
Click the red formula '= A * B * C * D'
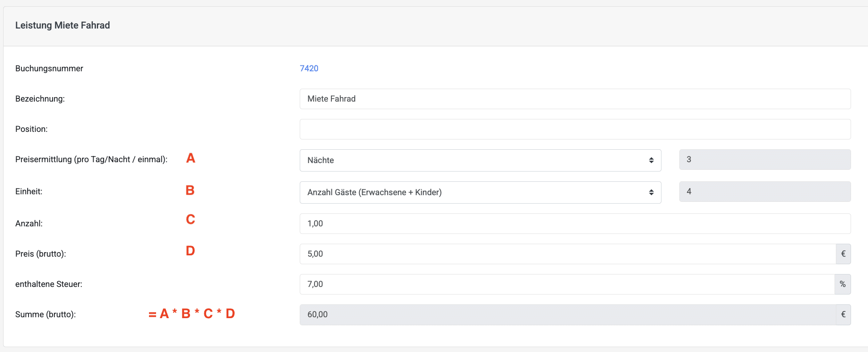point(192,314)
